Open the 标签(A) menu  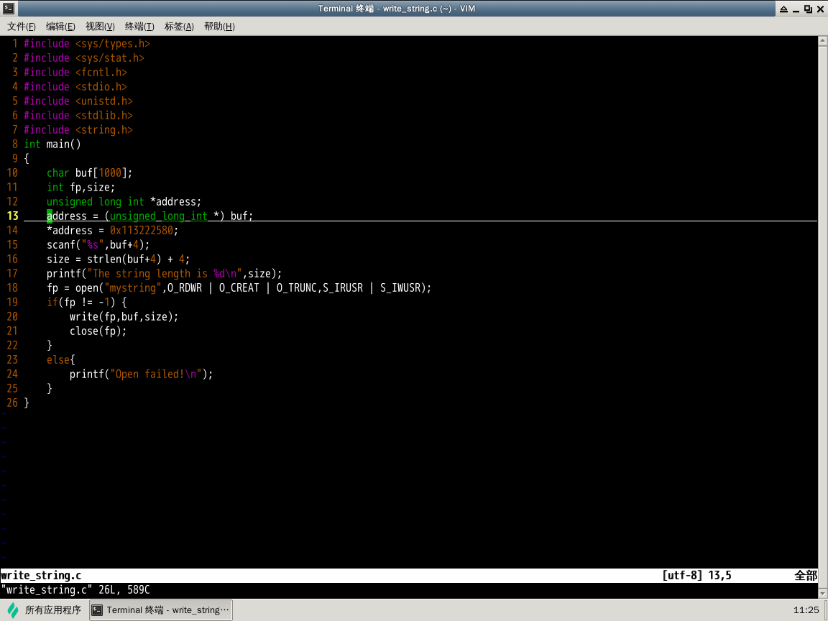click(179, 27)
